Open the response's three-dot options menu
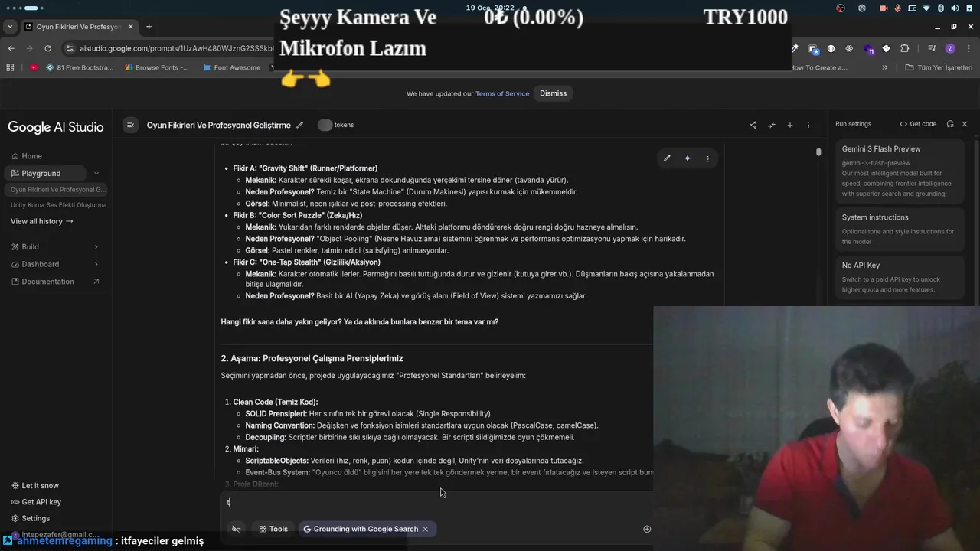Viewport: 980px width, 551px height. pos(707,158)
